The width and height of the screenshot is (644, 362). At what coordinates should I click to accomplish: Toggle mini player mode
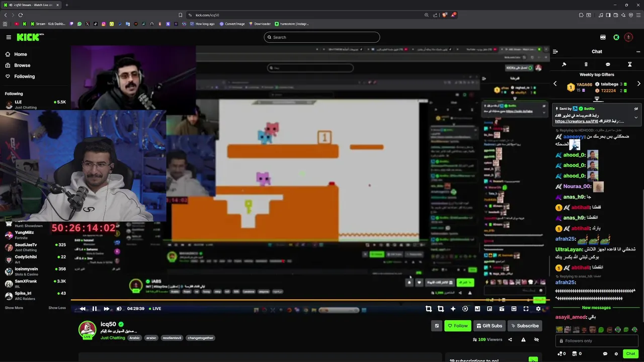tap(502, 309)
